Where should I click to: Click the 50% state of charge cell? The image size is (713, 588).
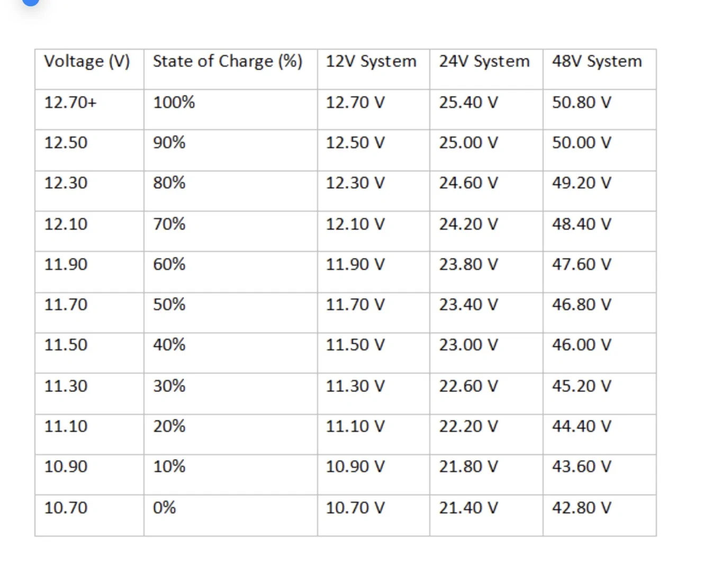(x=169, y=305)
